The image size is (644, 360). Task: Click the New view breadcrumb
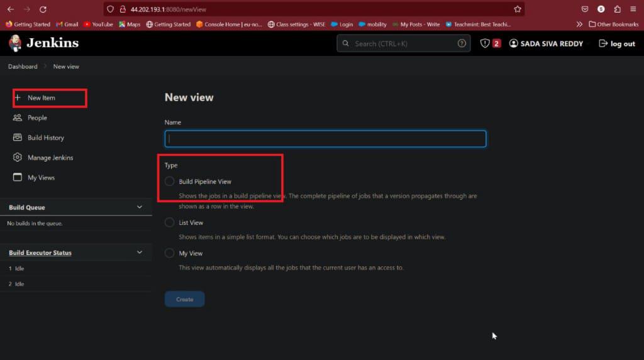(x=66, y=66)
